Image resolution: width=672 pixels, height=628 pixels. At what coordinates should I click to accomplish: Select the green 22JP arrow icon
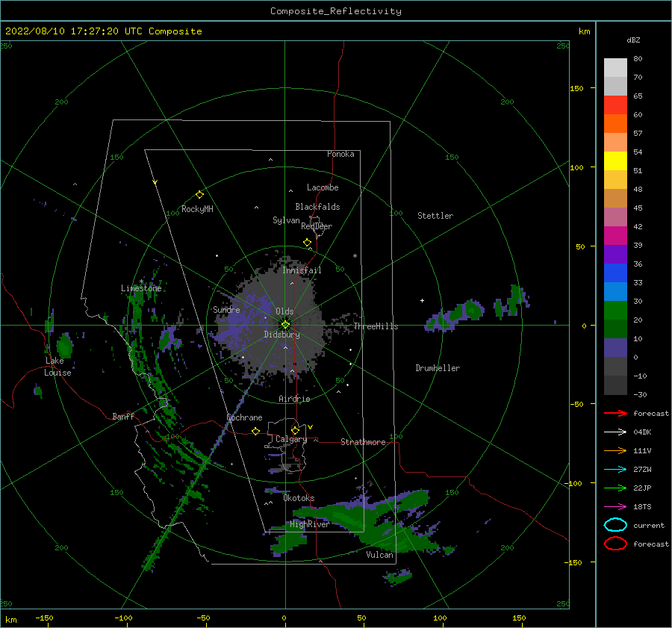615,488
